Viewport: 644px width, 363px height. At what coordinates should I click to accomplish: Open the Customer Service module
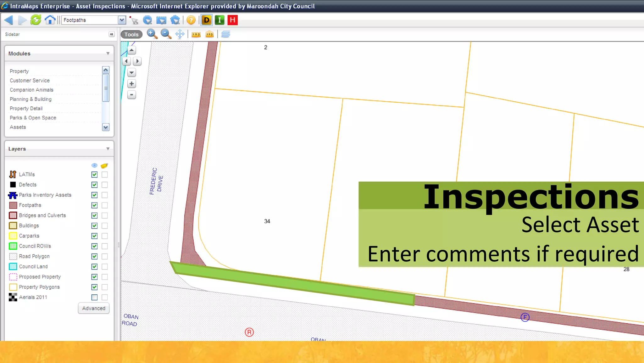(x=30, y=81)
